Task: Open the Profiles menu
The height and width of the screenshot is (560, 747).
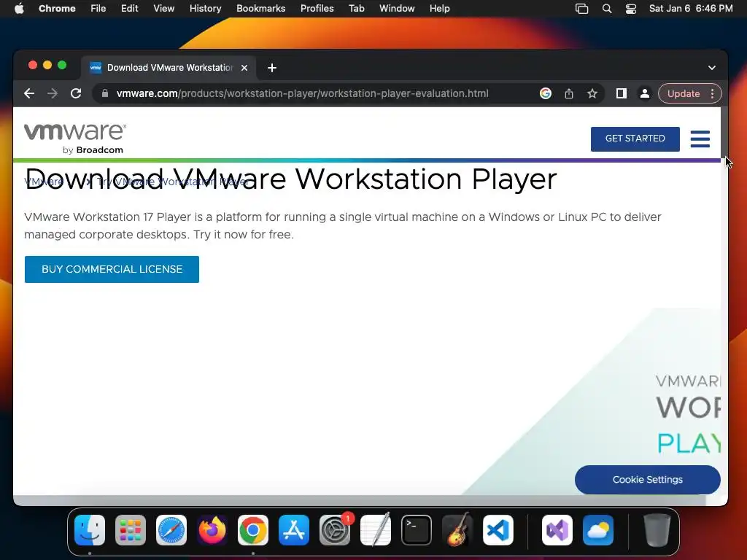Action: tap(317, 8)
